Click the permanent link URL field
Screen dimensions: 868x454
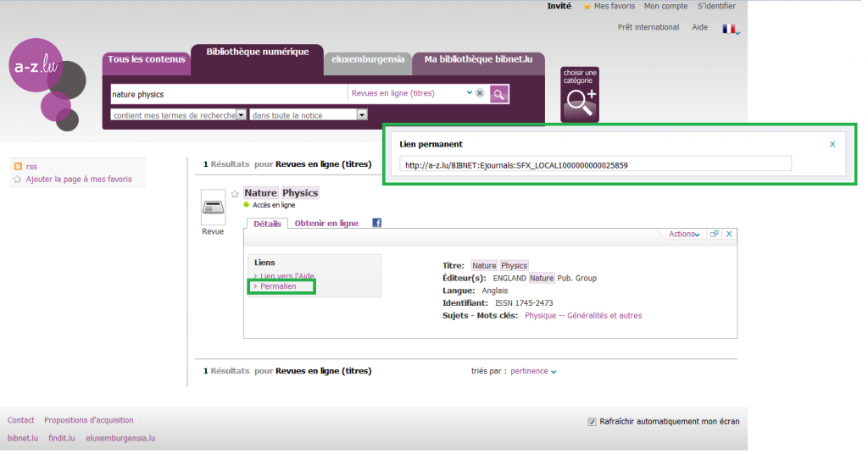pos(595,165)
